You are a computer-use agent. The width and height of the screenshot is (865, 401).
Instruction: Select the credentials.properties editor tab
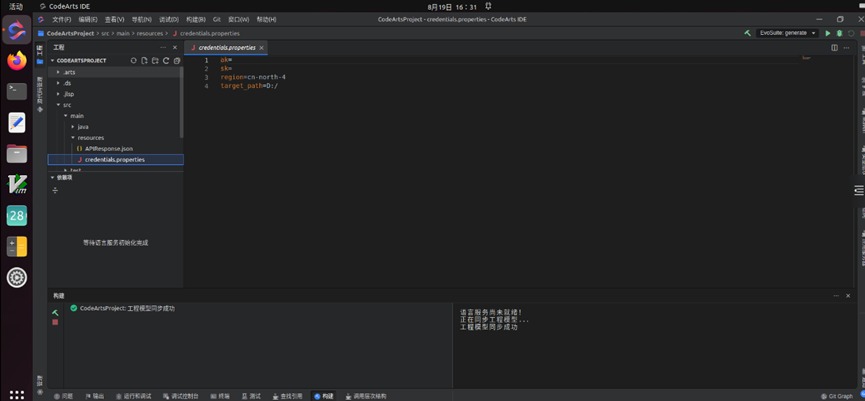[x=226, y=48]
